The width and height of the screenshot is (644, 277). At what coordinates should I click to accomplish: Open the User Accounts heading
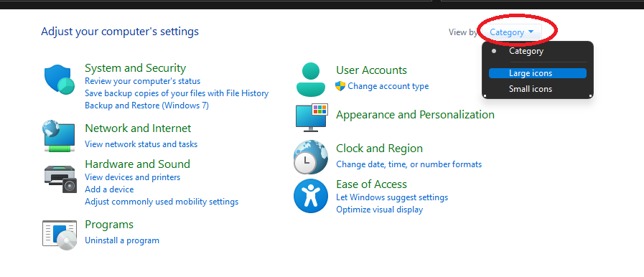click(x=371, y=70)
